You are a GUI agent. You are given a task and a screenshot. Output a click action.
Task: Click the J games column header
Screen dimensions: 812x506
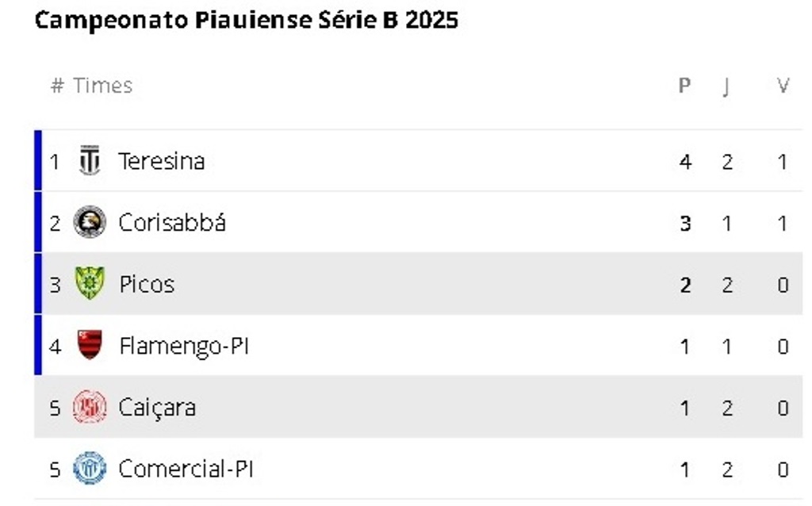click(x=726, y=86)
